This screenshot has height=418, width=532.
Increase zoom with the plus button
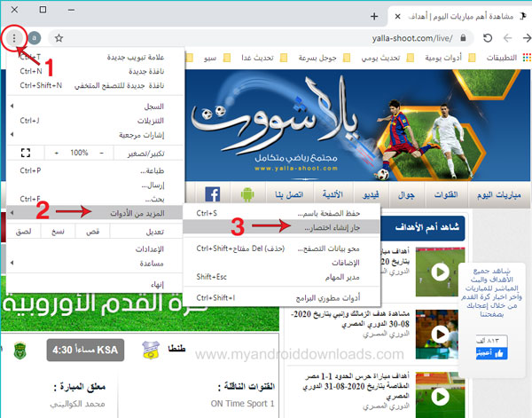pyautogui.click(x=57, y=154)
